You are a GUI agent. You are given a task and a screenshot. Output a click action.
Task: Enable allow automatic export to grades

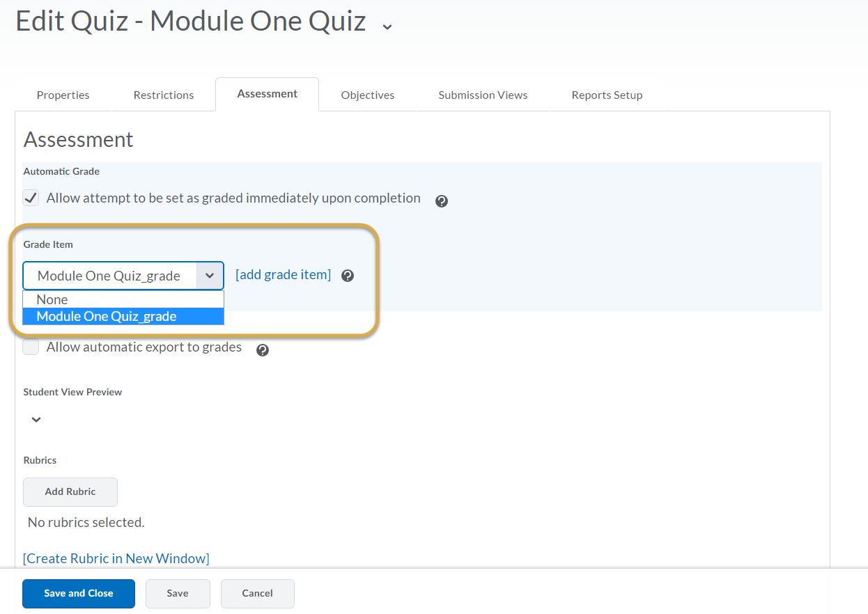pos(31,347)
